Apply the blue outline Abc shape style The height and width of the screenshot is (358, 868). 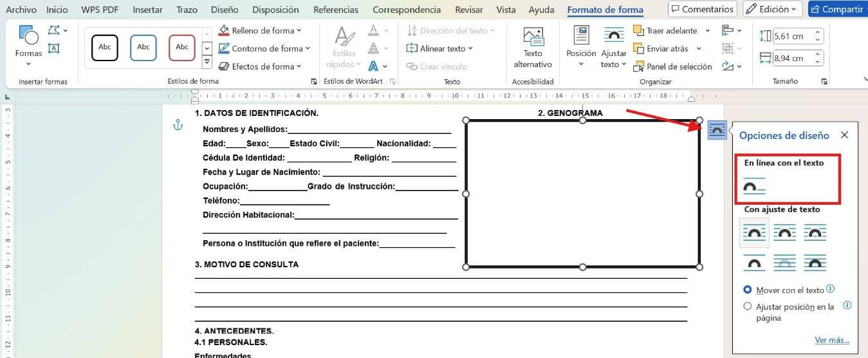click(x=143, y=47)
